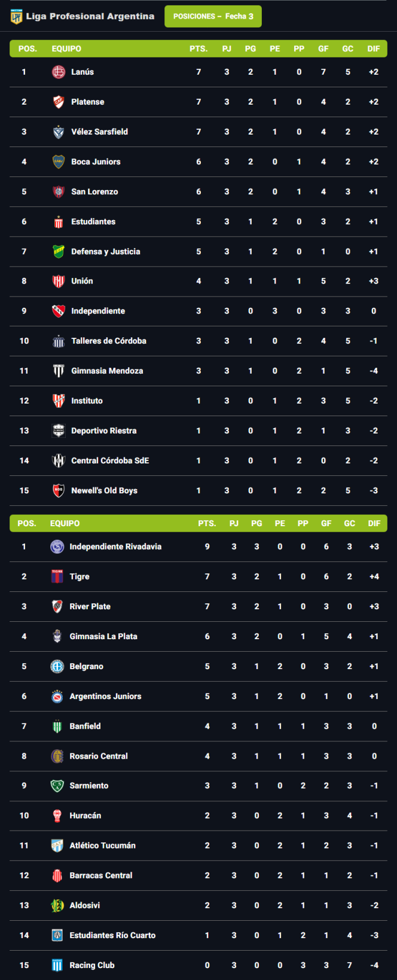Screen dimensions: 397x980
Task: Click the Sarmiento team badge
Action: 57,786
